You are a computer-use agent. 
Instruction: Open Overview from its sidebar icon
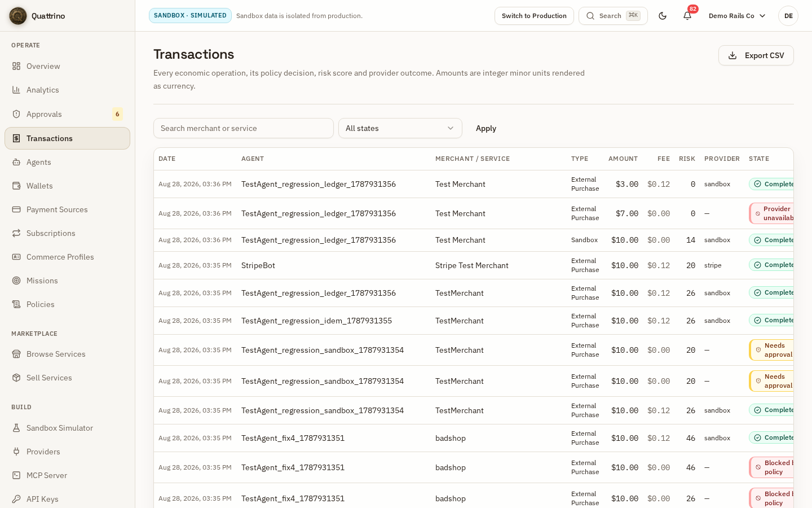coord(16,66)
